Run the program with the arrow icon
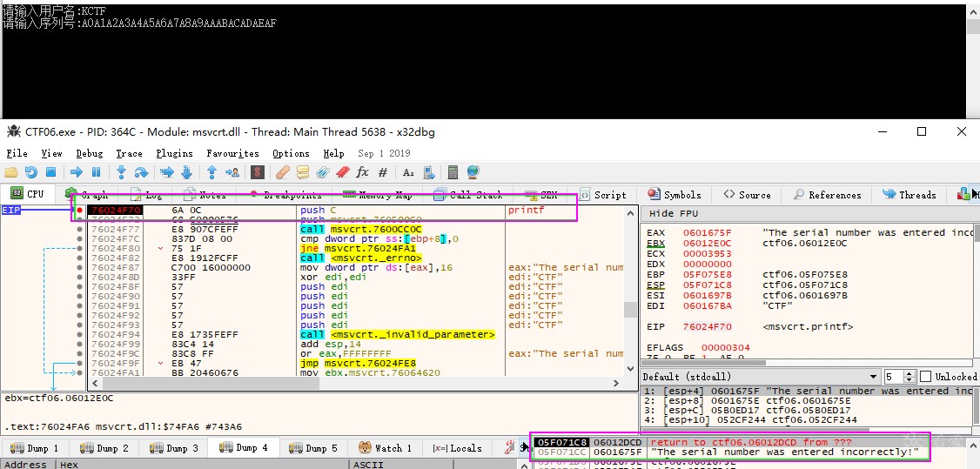 [x=77, y=172]
